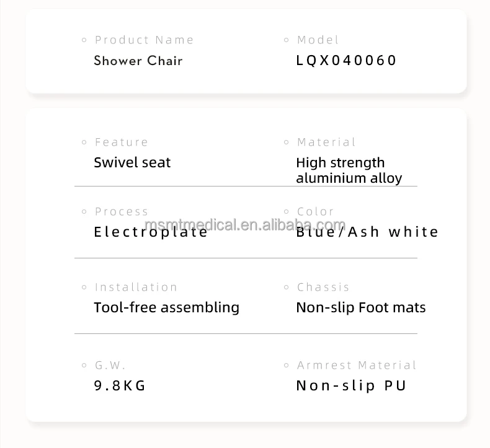
Task: Click the bullet circle beside Product Name
Action: pyautogui.click(x=84, y=40)
